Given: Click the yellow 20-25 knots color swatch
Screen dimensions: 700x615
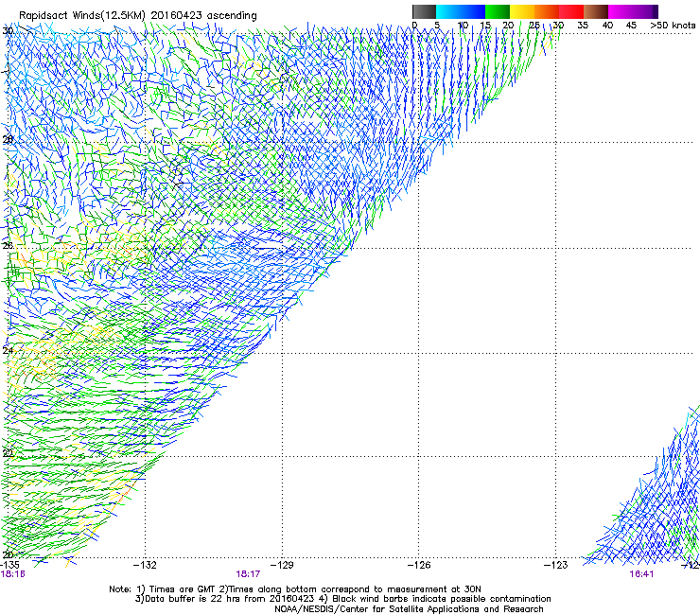Looking at the screenshot, I should pos(522,11).
